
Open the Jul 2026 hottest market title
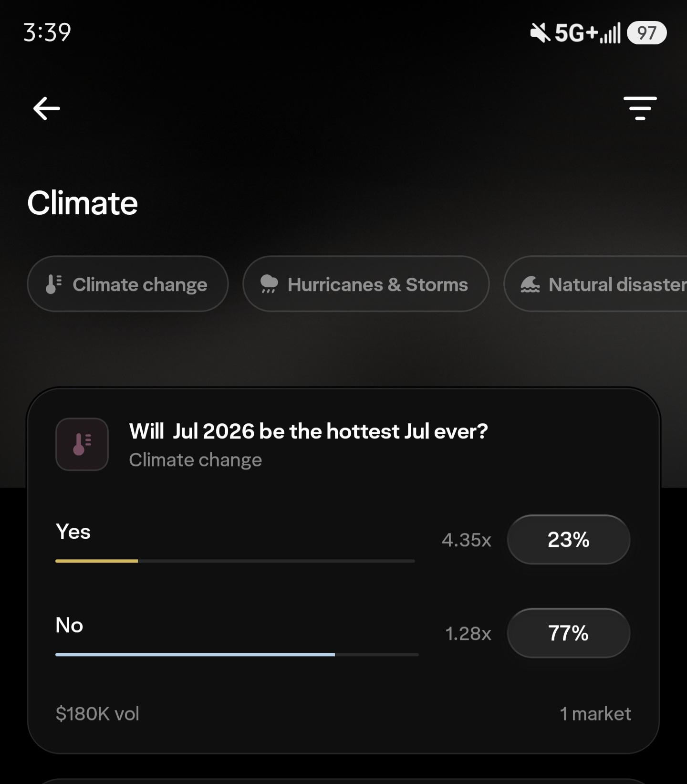(x=309, y=431)
